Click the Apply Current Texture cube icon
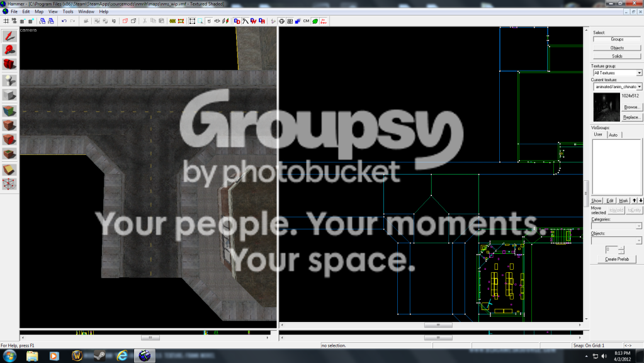This screenshot has width=644, height=363. (x=9, y=125)
